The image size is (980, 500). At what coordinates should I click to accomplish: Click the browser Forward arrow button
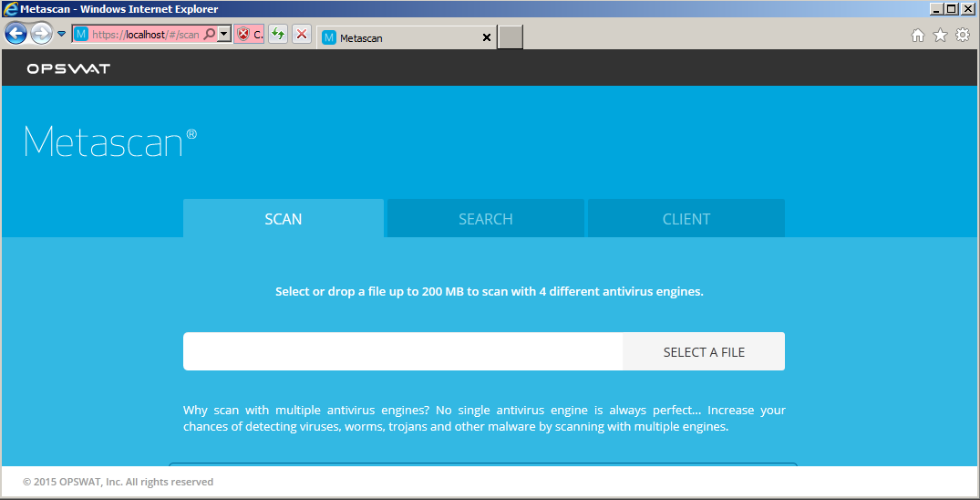coord(41,34)
